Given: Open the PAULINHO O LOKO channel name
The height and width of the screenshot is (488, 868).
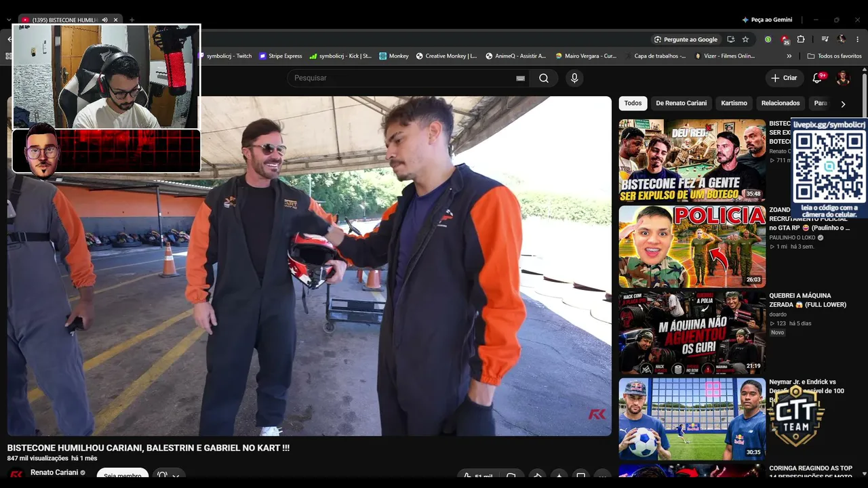Looking at the screenshot, I should [x=792, y=238].
